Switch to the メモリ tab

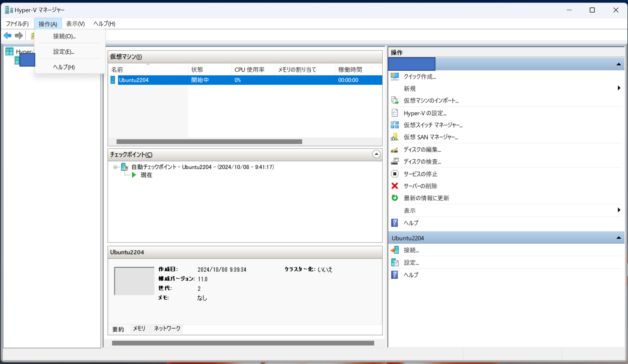pos(139,328)
